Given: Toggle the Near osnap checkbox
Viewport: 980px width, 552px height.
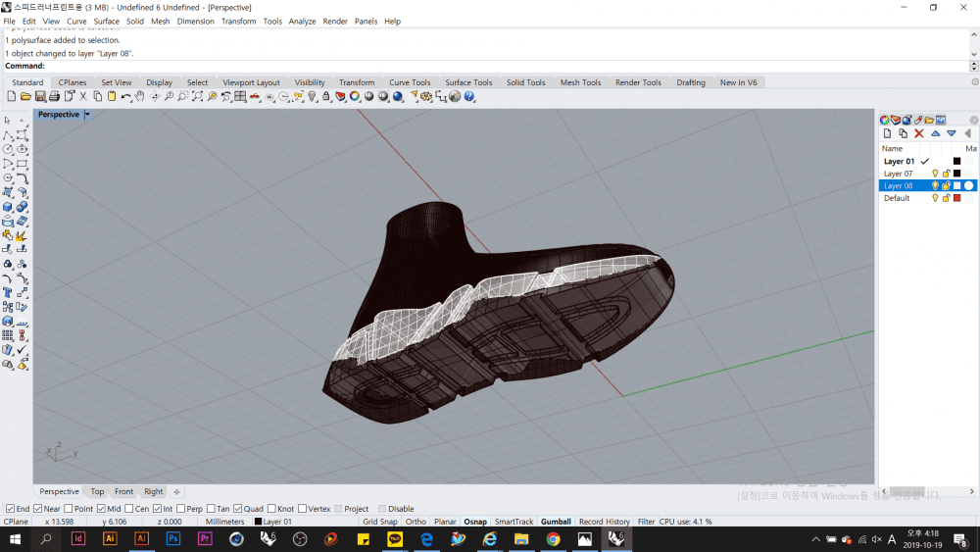Looking at the screenshot, I should pos(37,509).
